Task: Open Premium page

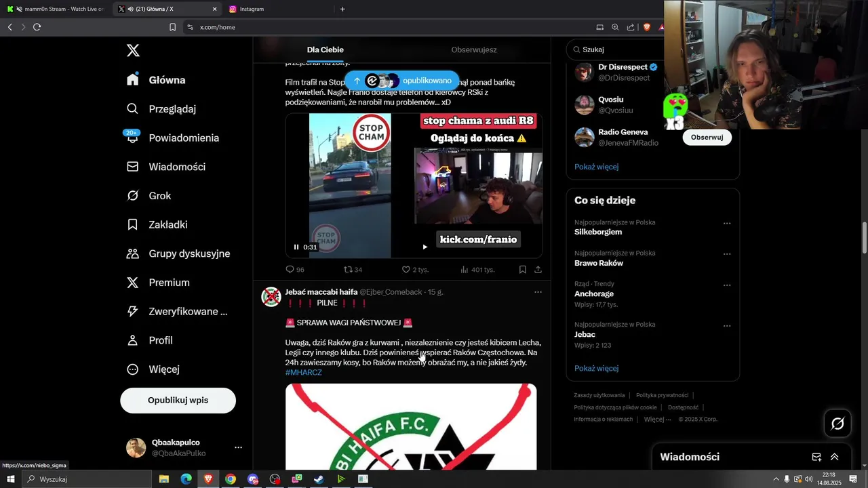Action: tap(158, 283)
